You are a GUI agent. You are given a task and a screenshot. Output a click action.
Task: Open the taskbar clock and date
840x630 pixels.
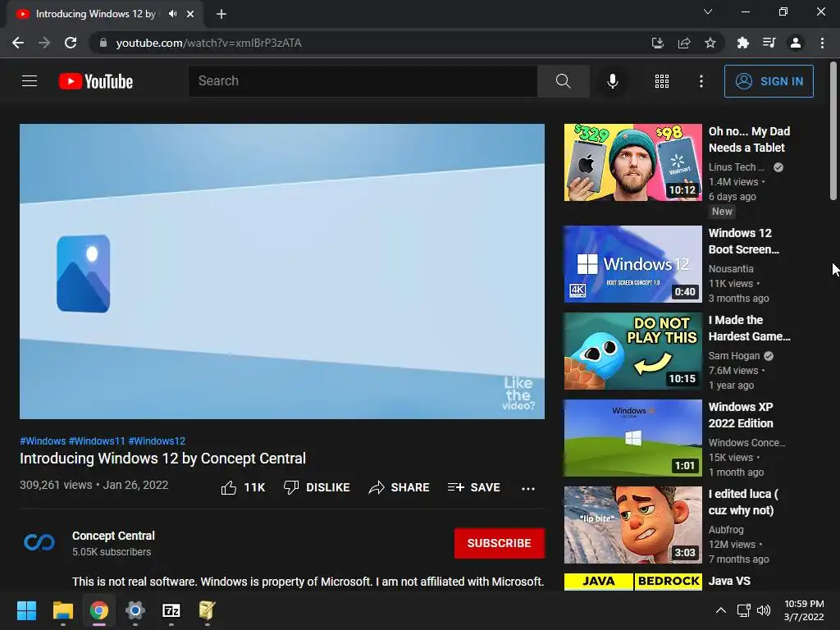tap(804, 610)
